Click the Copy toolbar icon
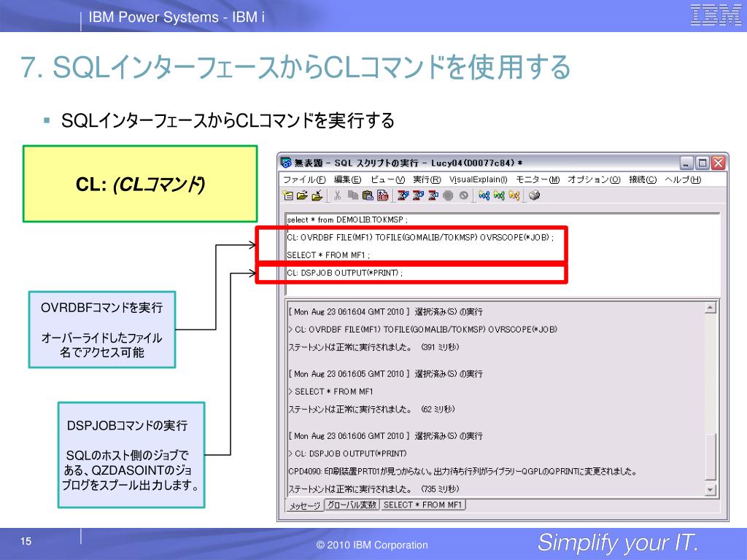 [x=352, y=195]
